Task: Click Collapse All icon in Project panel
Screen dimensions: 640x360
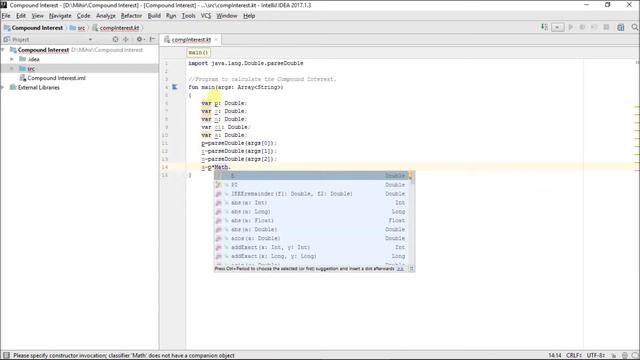Action: [126, 39]
